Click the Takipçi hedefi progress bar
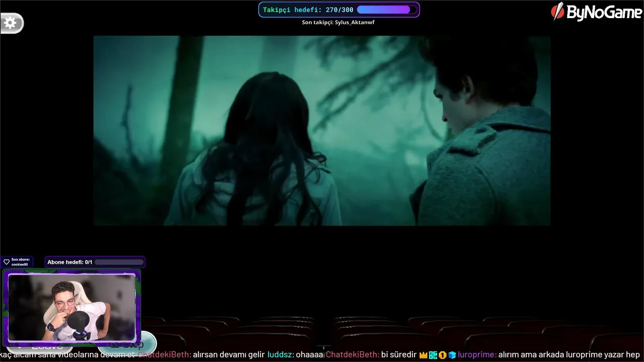 [x=386, y=10]
